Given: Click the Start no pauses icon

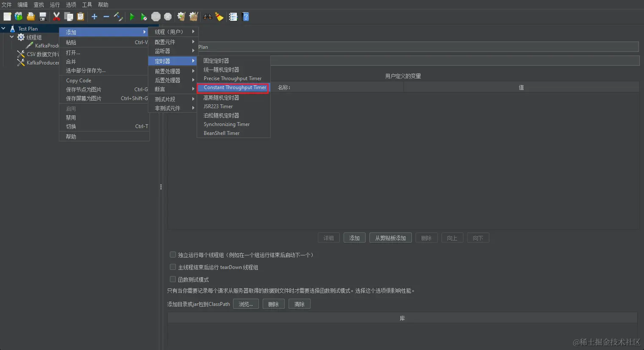Looking at the screenshot, I should pos(144,17).
